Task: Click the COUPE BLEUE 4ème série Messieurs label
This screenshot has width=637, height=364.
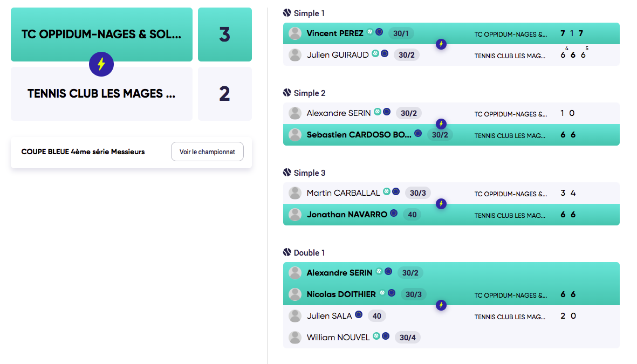Action: 83,152
